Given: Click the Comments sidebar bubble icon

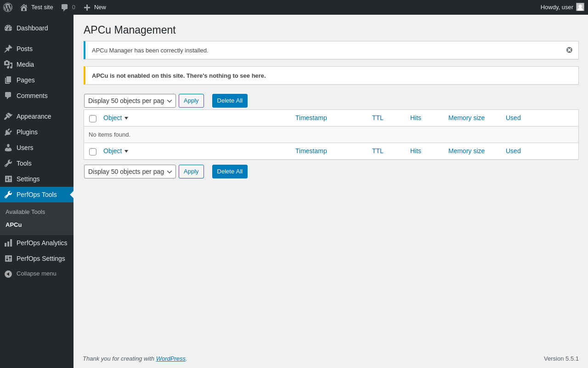Looking at the screenshot, I should 8,96.
